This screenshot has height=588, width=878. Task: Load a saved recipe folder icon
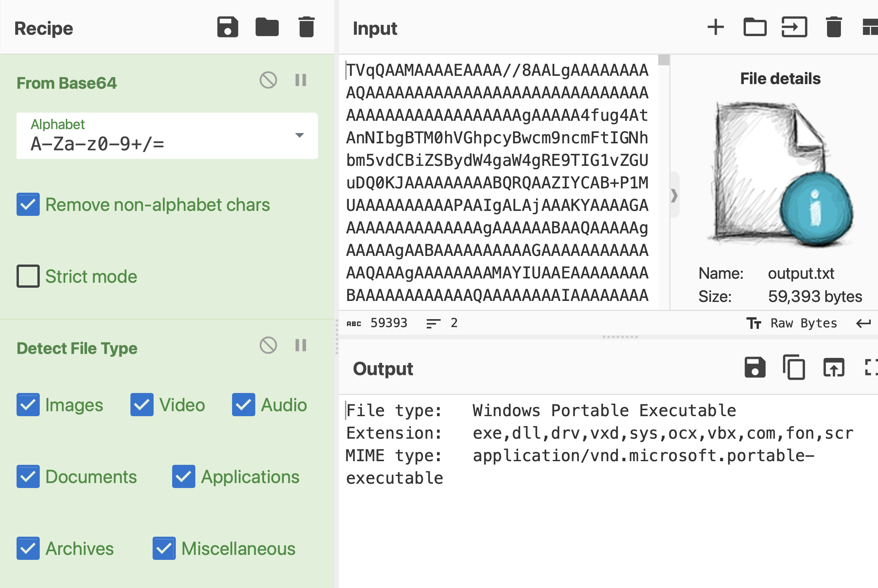[x=267, y=27]
